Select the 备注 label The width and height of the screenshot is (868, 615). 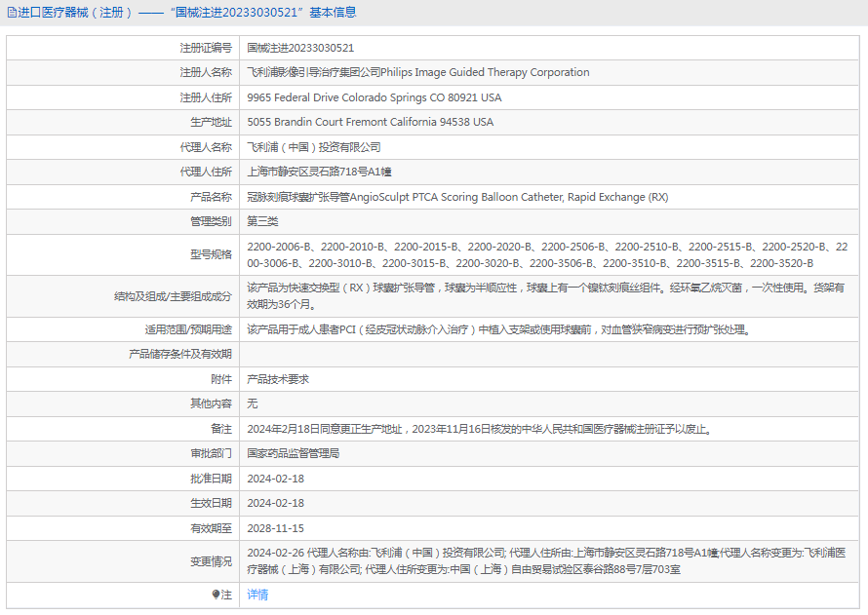click(221, 429)
